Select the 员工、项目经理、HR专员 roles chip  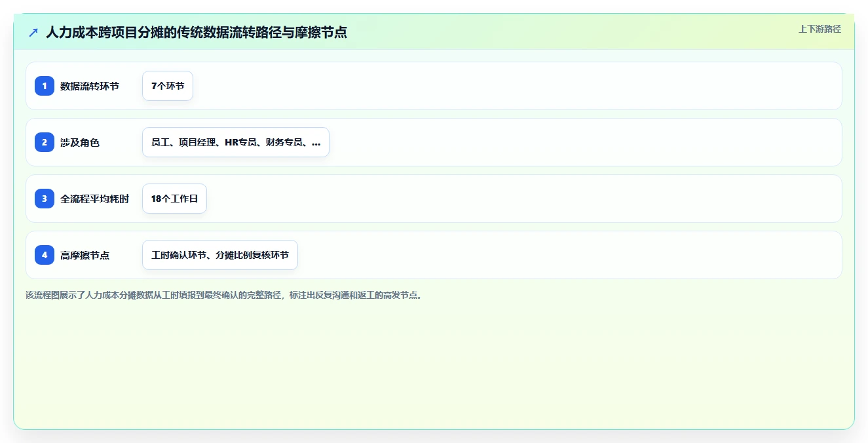(236, 142)
